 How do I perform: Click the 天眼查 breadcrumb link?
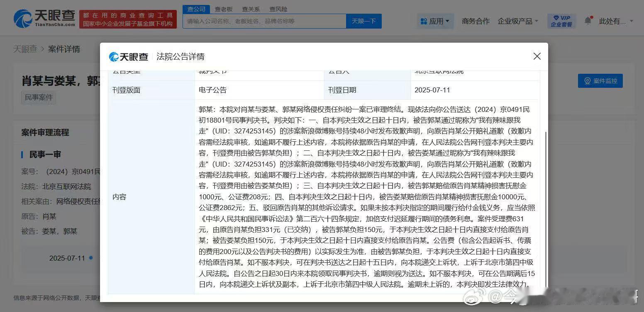click(25, 49)
